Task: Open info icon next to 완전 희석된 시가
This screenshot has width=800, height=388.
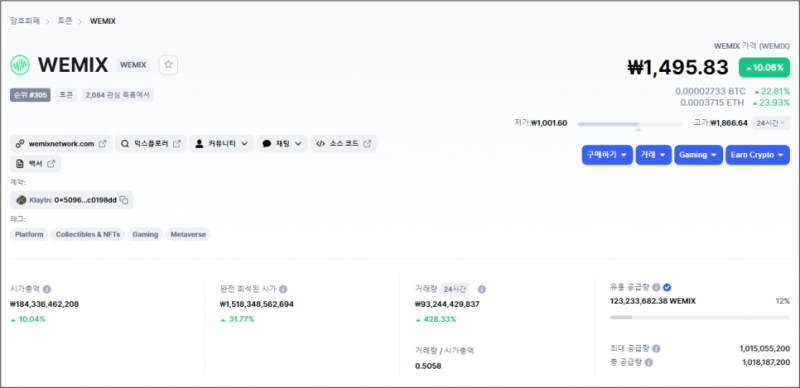Action: pyautogui.click(x=283, y=289)
